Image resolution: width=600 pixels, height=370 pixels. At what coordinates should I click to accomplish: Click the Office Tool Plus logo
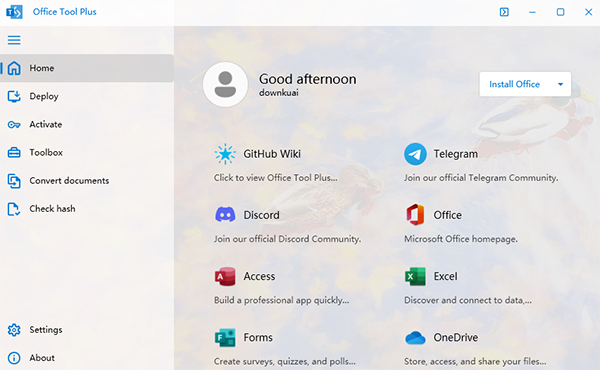tap(14, 12)
